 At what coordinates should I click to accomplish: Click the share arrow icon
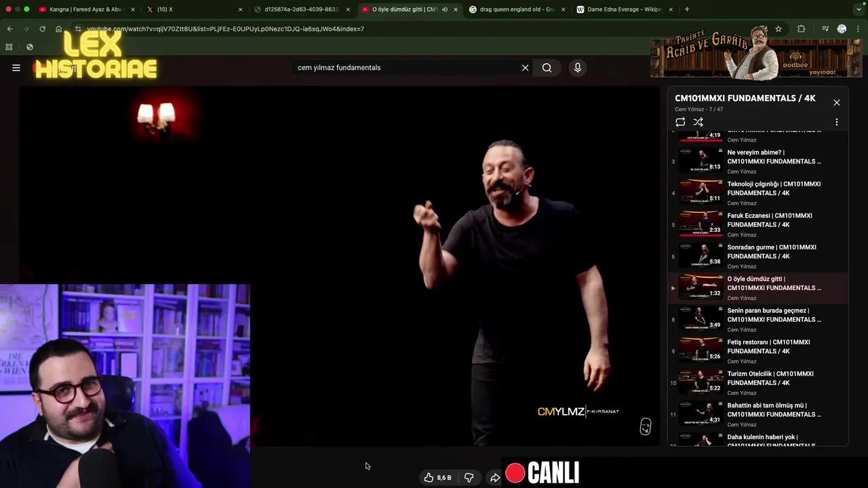pos(495,478)
